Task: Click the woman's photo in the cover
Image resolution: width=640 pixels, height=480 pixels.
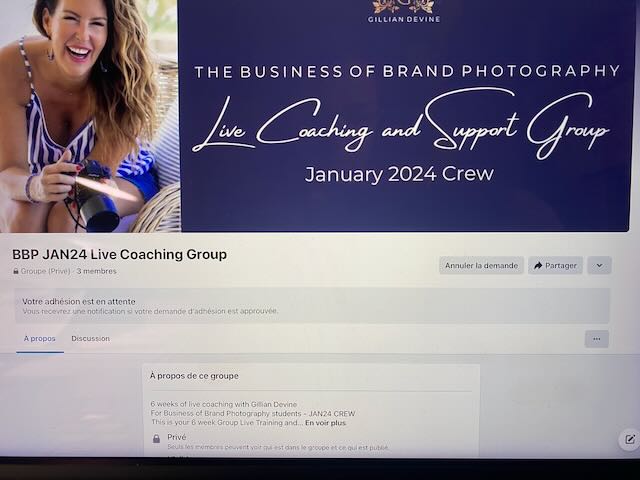Action: [x=90, y=116]
